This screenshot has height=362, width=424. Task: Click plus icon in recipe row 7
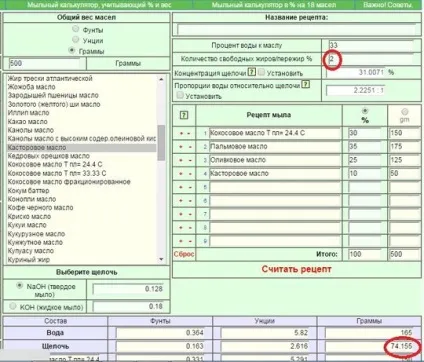click(181, 214)
